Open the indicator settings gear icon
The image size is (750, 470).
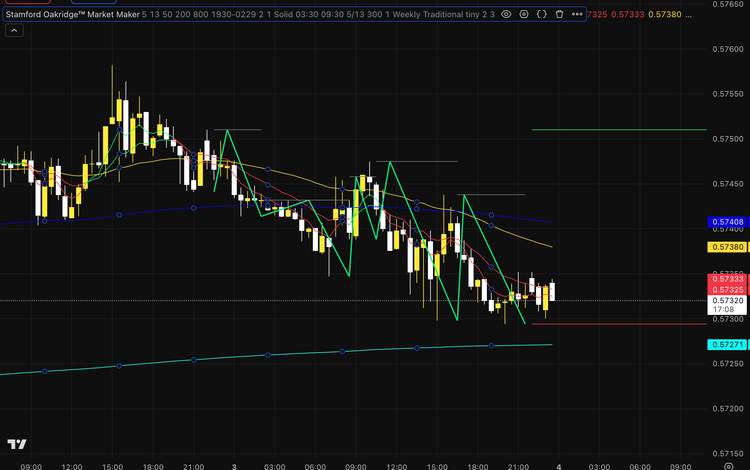(x=523, y=15)
